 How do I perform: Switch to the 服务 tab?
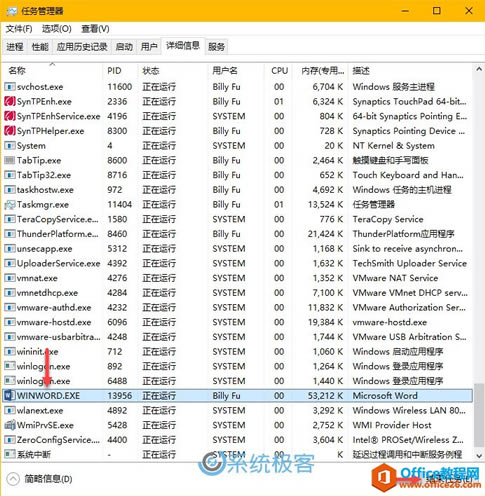[x=217, y=47]
